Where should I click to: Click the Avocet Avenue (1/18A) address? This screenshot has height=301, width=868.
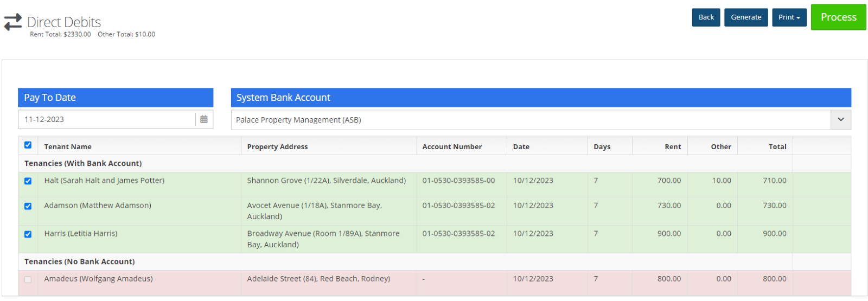point(315,211)
